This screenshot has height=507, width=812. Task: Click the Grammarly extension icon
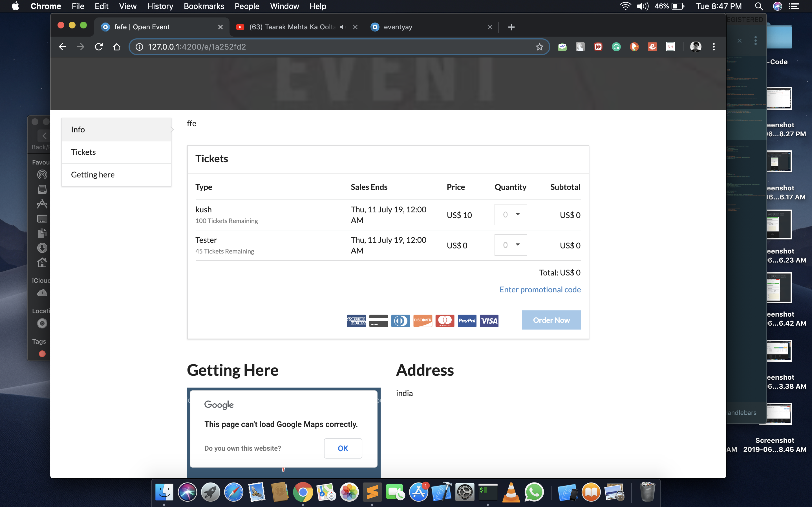point(616,46)
